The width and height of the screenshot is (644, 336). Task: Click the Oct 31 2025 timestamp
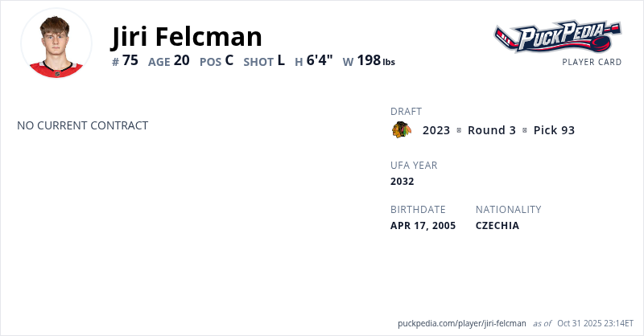[x=597, y=323]
